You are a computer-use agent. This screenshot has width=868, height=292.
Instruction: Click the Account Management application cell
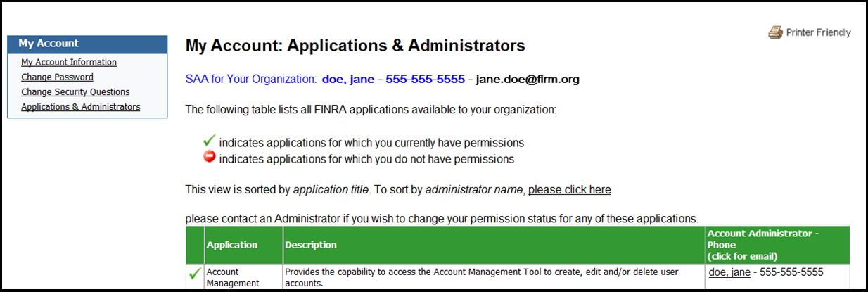coord(233,277)
